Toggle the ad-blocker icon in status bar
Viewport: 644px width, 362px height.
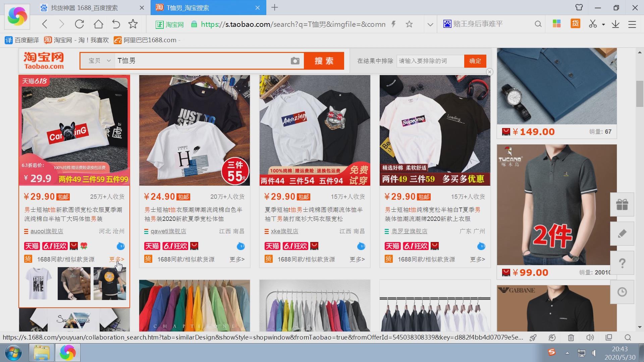tap(552, 338)
